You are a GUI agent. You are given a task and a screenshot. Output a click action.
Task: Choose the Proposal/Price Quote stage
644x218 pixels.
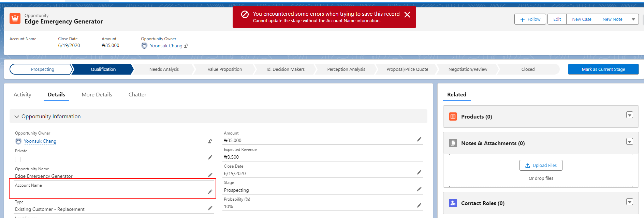407,69
